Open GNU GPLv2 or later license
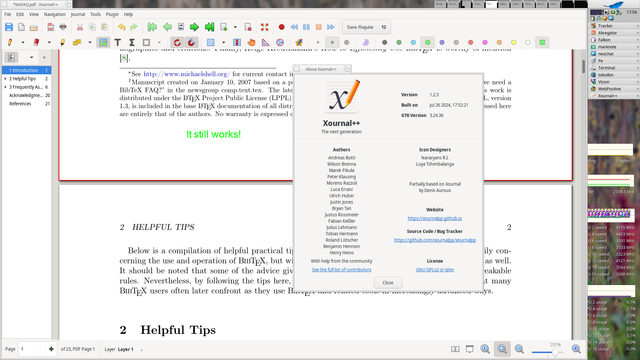Viewport: 640px width, 360px height. 435,270
